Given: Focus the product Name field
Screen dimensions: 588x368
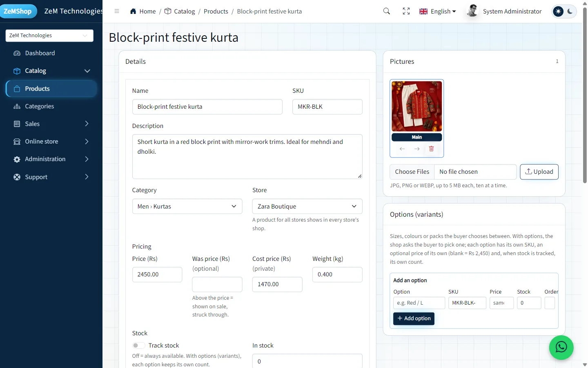Looking at the screenshot, I should tap(207, 107).
